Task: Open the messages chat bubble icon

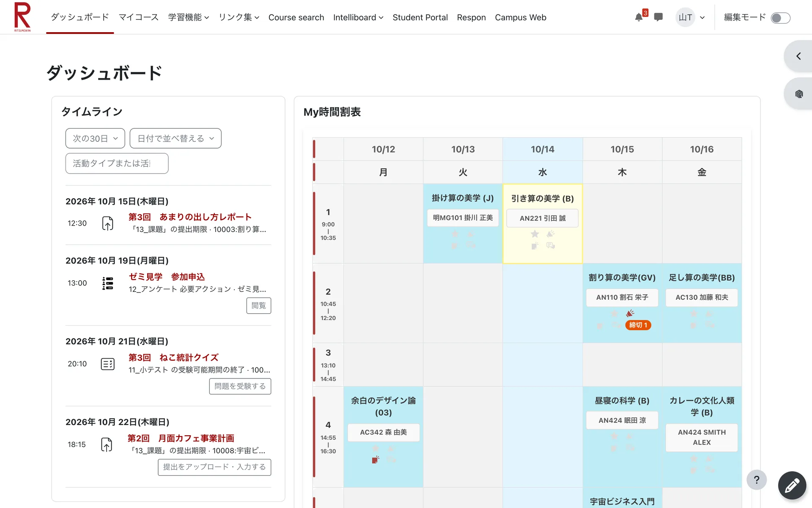Action: pos(658,17)
